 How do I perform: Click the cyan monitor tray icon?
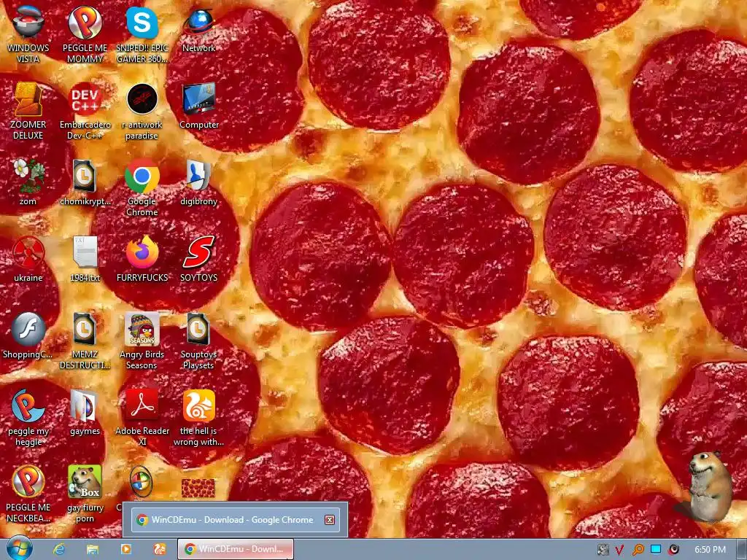pos(656,549)
